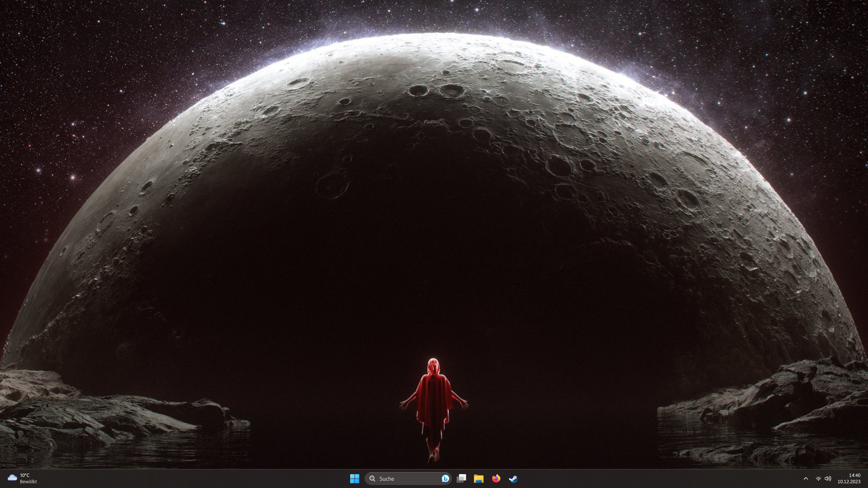Open Wi-Fi network settings icon
The width and height of the screenshot is (868, 488).
(818, 479)
